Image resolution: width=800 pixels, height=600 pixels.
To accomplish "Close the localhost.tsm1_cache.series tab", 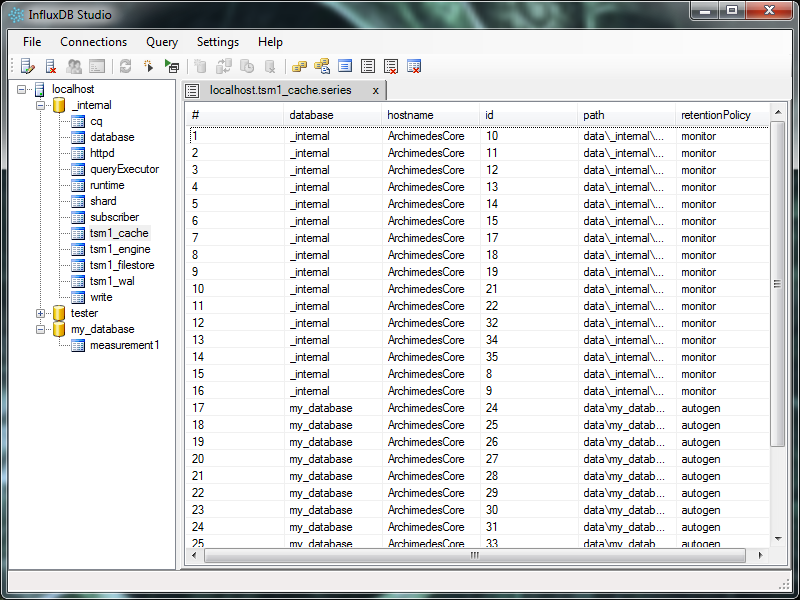I will 376,91.
